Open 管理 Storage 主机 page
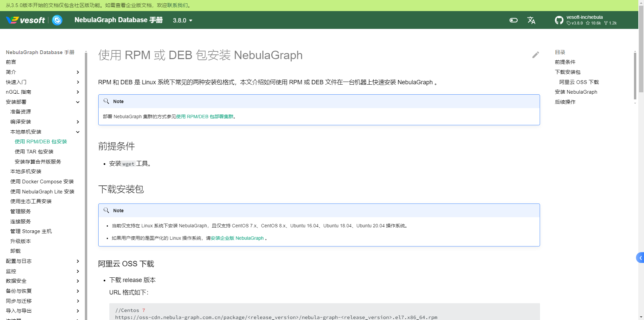 (31, 231)
